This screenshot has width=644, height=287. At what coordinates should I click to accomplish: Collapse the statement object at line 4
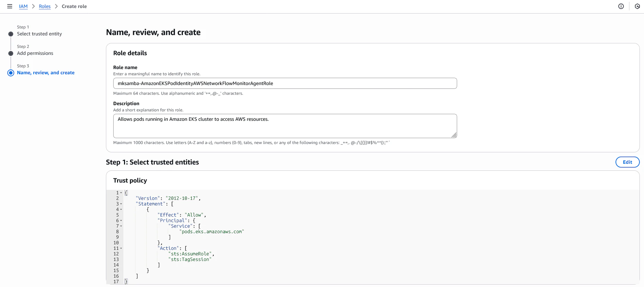pos(121,210)
